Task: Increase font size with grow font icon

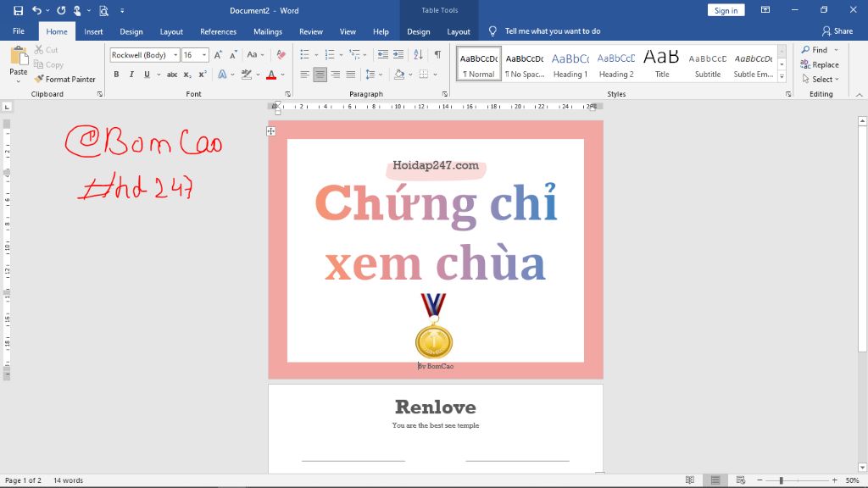Action: pyautogui.click(x=218, y=55)
